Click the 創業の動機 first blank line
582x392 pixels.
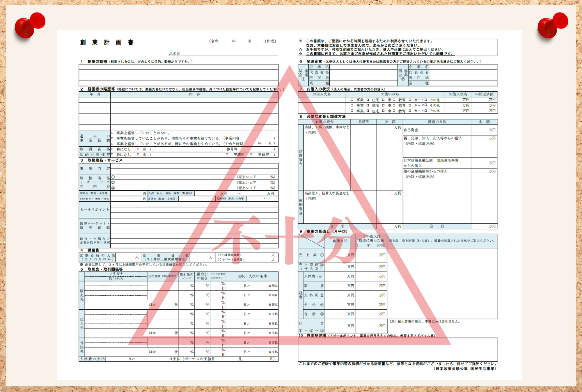178,67
